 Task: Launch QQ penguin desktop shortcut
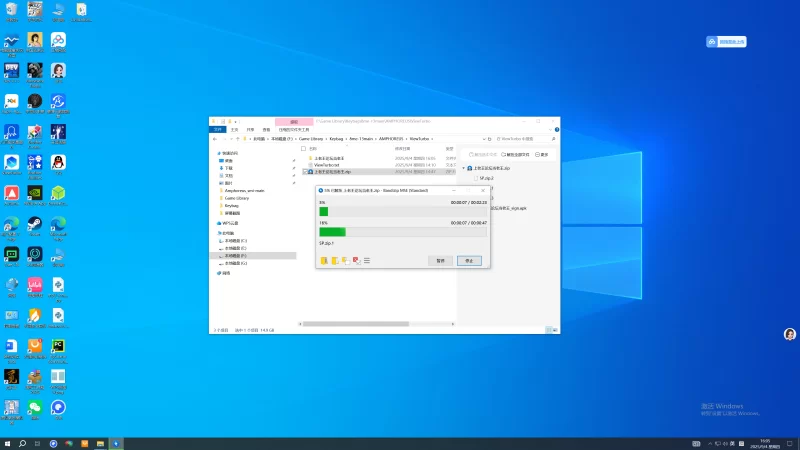(59, 162)
